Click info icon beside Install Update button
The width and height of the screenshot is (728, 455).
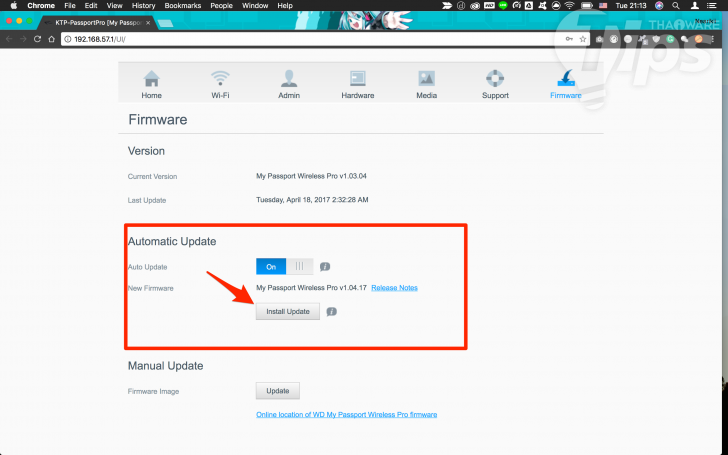[332, 312]
